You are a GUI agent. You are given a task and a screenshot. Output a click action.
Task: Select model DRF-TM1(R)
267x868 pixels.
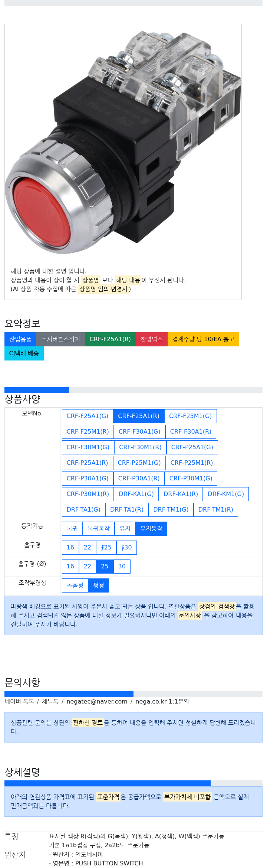click(x=215, y=510)
